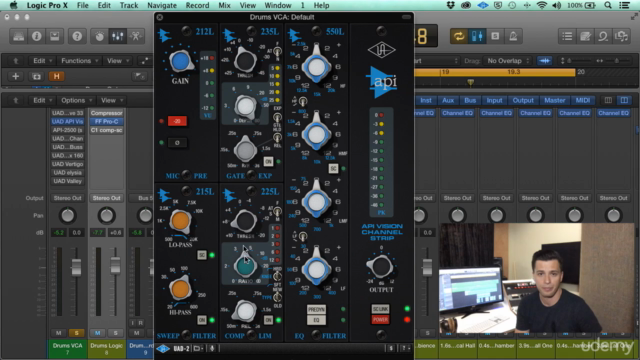Image resolution: width=640 pixels, height=360 pixels.
Task: Open the Loop Browser button
Action: point(603,36)
